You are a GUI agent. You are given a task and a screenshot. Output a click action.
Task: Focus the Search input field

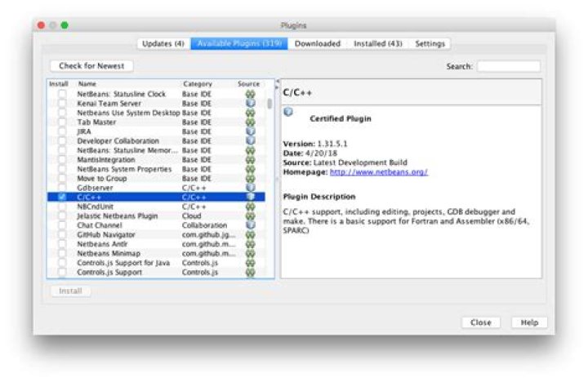tap(508, 66)
